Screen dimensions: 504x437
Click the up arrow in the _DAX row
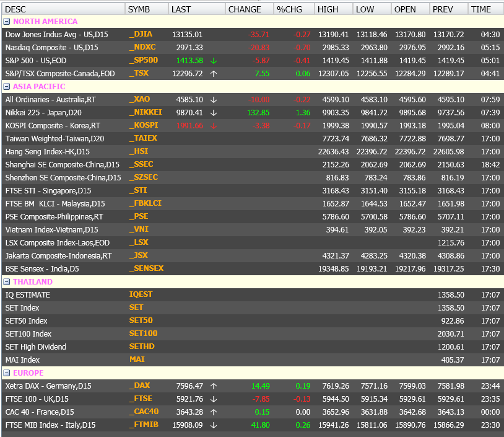[x=214, y=386]
